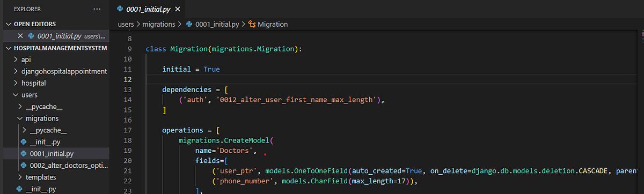Click the 'class Migration' definition text
644x194 pixels.
[224, 49]
